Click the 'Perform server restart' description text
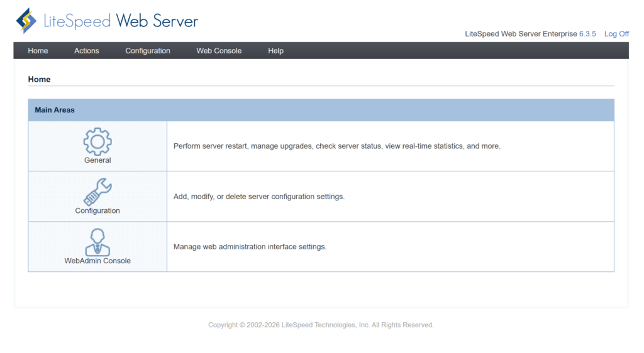 pyautogui.click(x=337, y=146)
